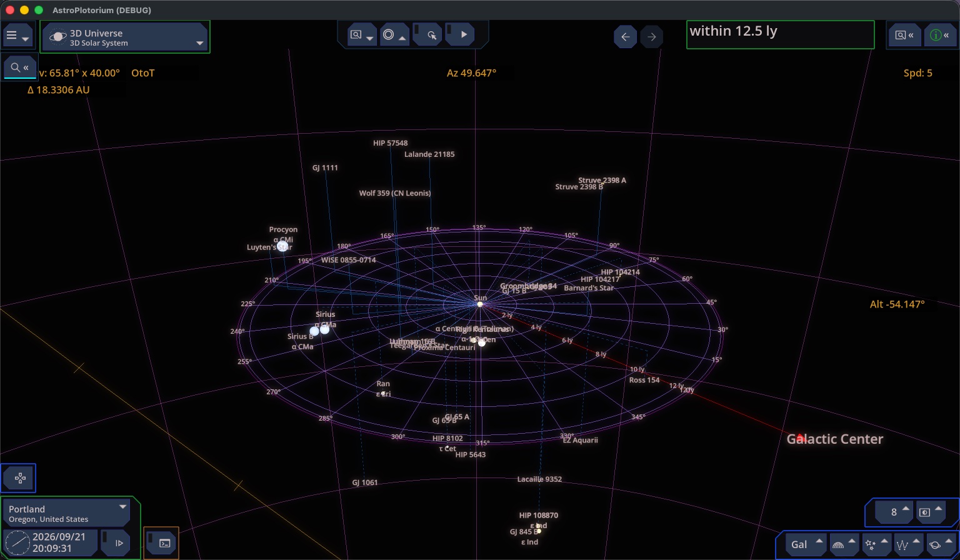Open the concentric circles menu

pyautogui.click(x=393, y=35)
